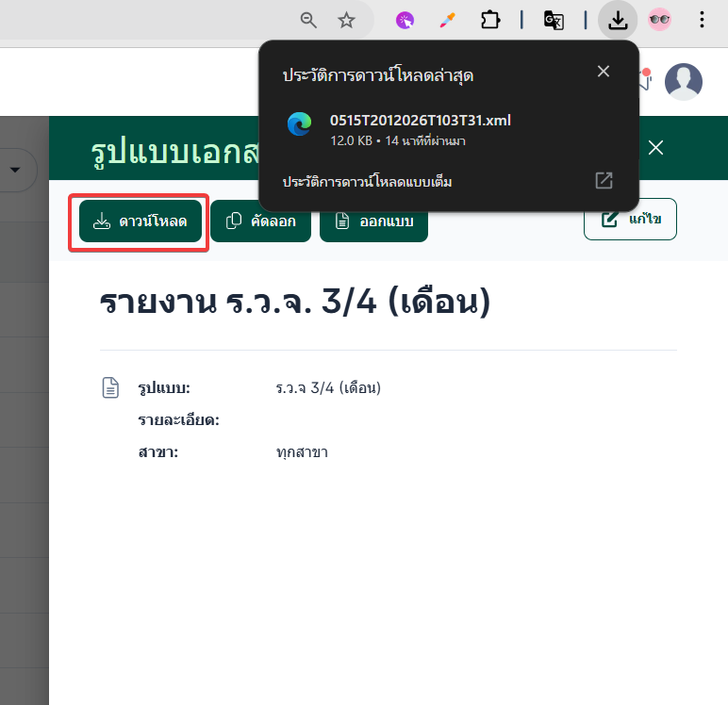Open the Google Translate extension icon
Viewport: 728px width, 705px height.
(554, 21)
